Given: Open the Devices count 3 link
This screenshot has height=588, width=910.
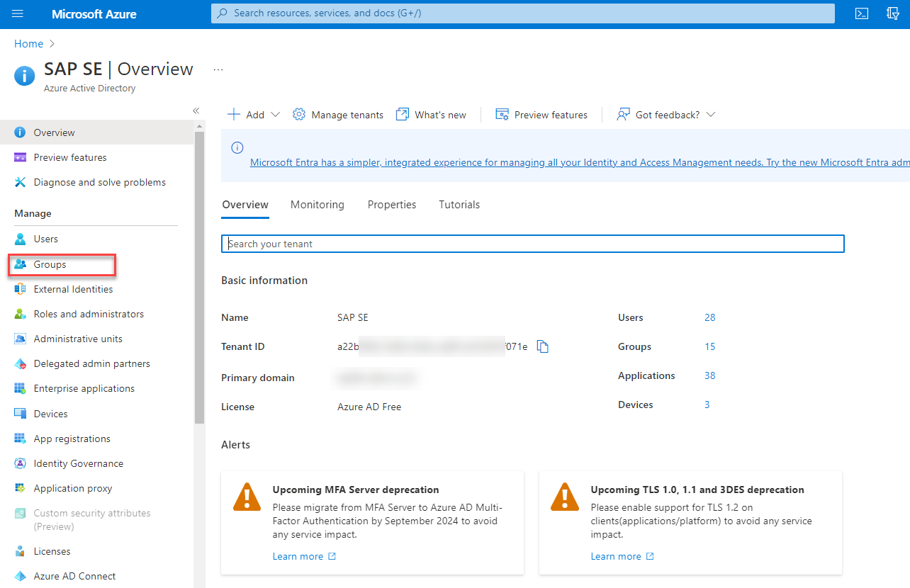Looking at the screenshot, I should (x=707, y=405).
